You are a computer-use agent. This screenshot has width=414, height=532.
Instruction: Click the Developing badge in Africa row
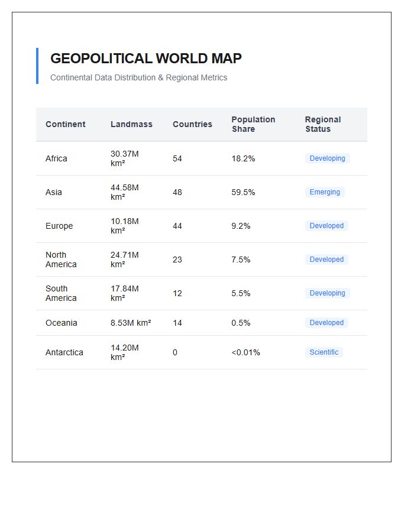coord(327,158)
